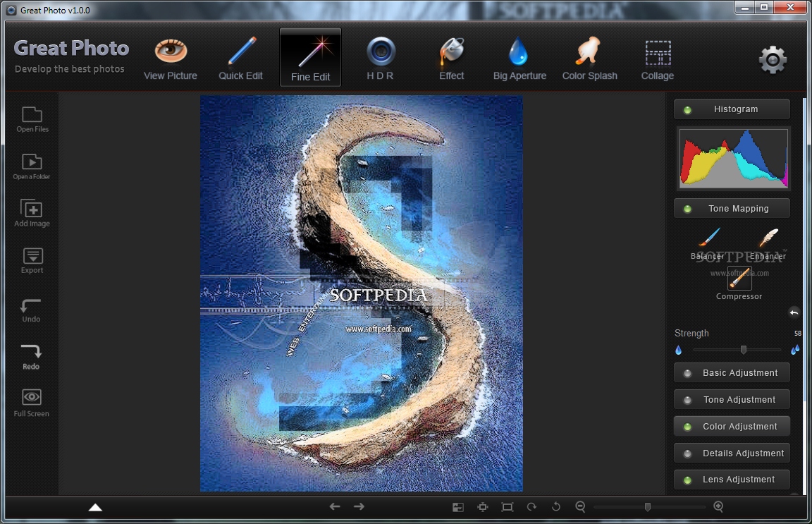Screen dimensions: 812x524
Task: Click the zoom in magnifier
Action: (x=718, y=507)
